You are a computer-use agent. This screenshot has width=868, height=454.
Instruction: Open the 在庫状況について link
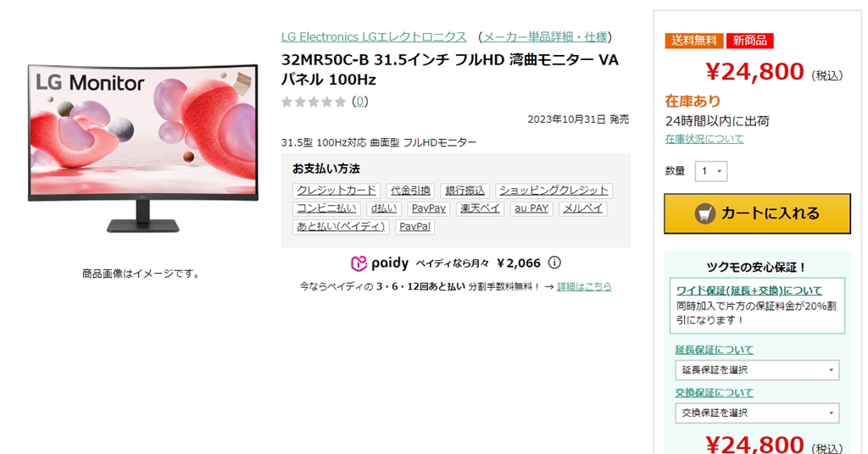[x=704, y=139]
